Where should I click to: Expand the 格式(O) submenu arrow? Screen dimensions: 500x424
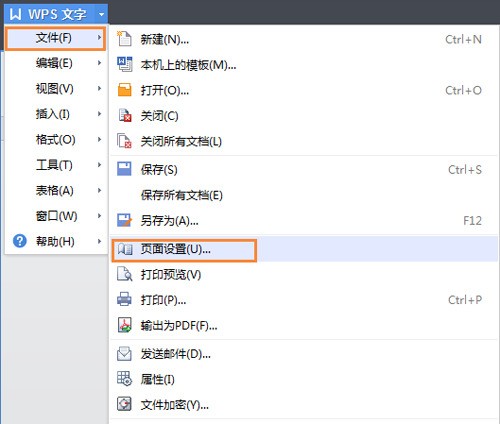point(99,139)
